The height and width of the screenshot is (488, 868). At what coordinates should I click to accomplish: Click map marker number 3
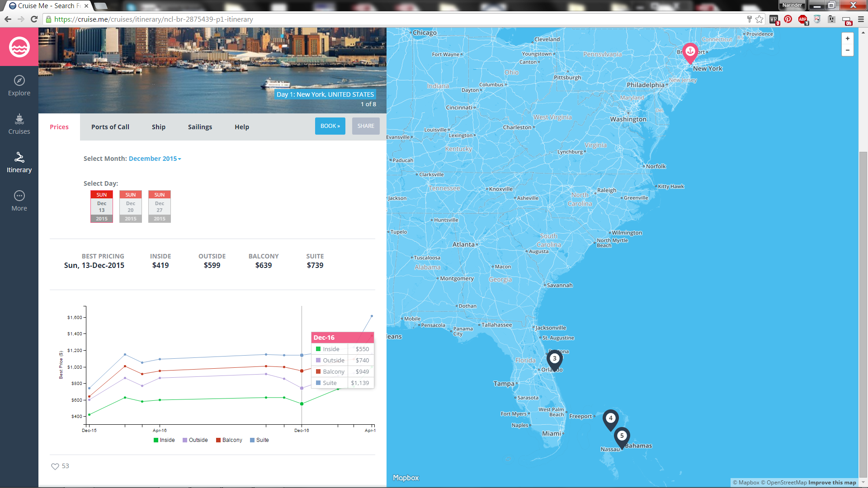pos(554,359)
